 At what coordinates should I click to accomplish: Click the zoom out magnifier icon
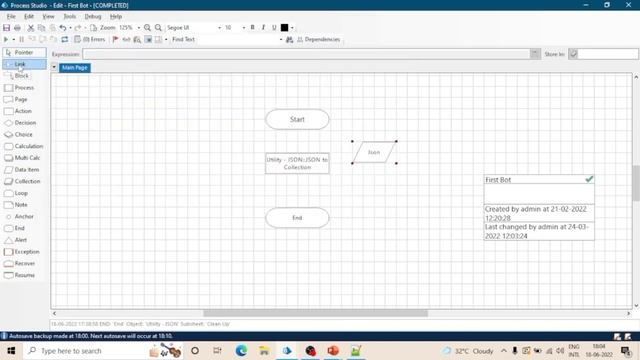(158, 28)
